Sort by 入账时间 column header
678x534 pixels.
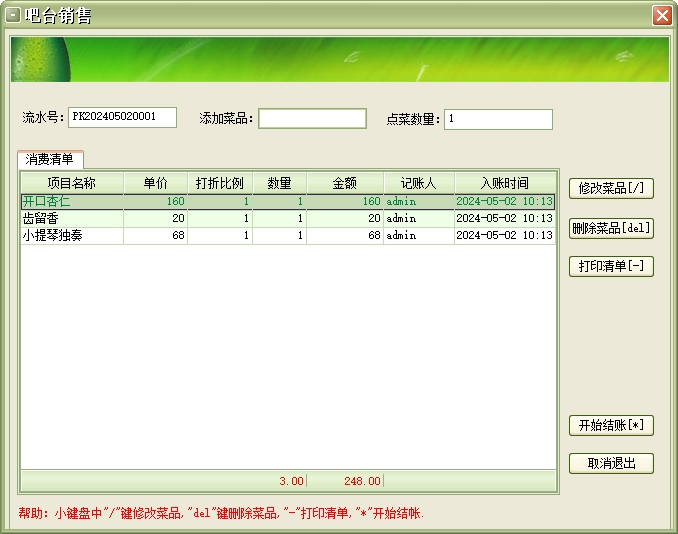pos(504,183)
